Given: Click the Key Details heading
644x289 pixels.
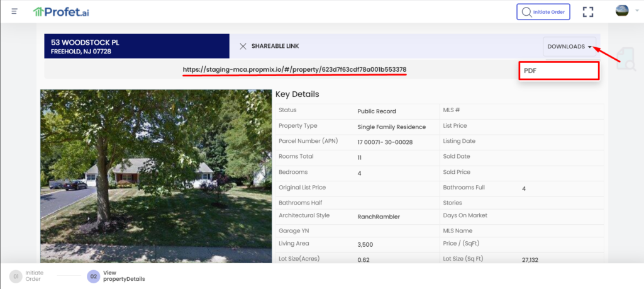Looking at the screenshot, I should 297,94.
